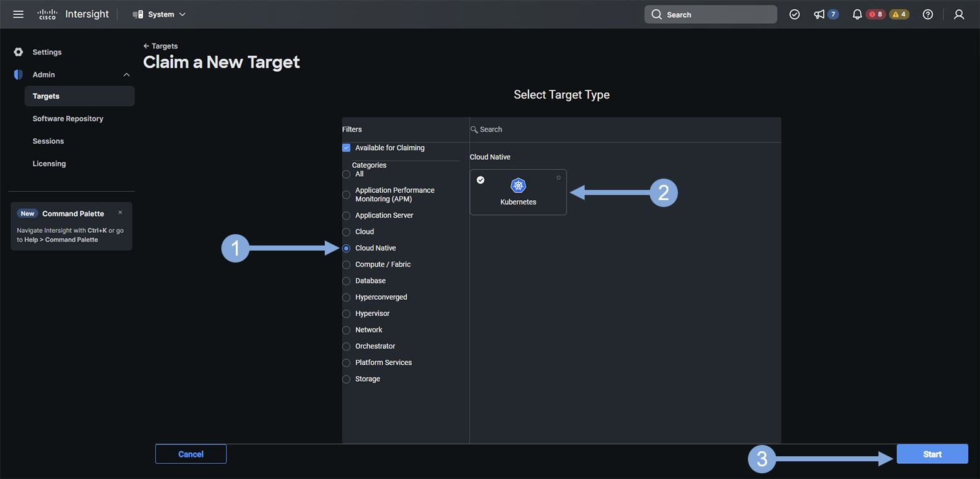The image size is (980, 479).
Task: Open the user profile icon
Action: point(959,15)
